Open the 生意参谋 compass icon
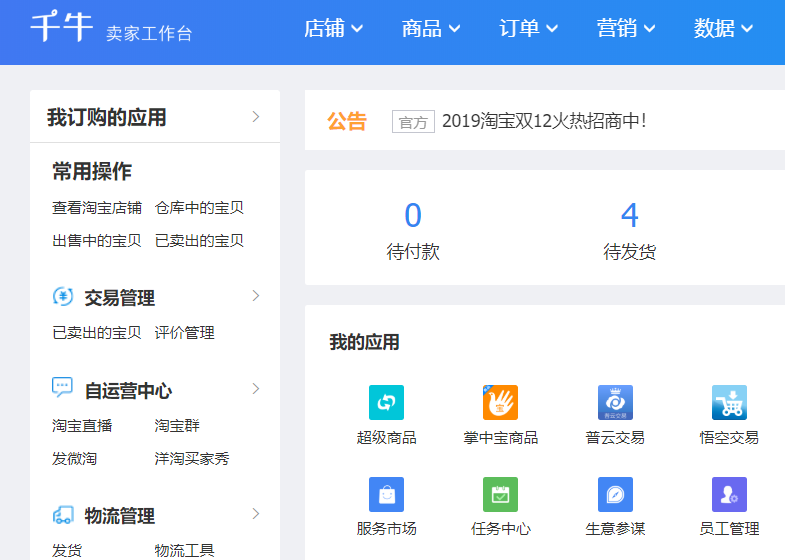 [x=615, y=494]
